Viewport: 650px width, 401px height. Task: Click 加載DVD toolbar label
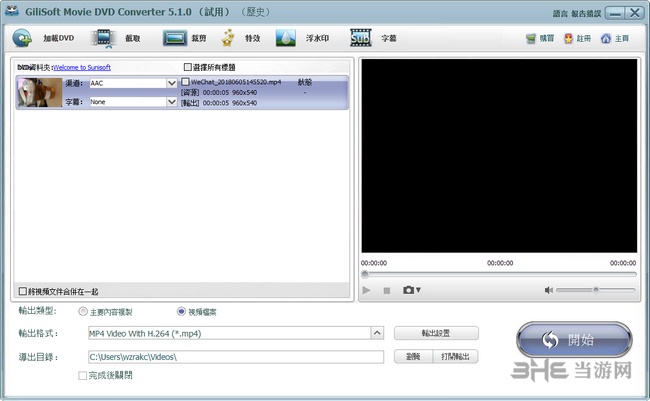[59, 38]
